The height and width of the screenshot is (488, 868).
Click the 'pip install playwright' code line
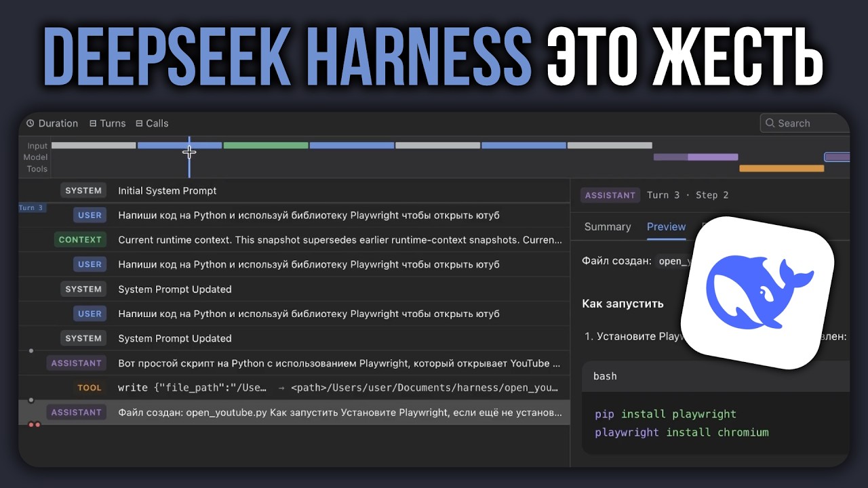click(x=665, y=414)
